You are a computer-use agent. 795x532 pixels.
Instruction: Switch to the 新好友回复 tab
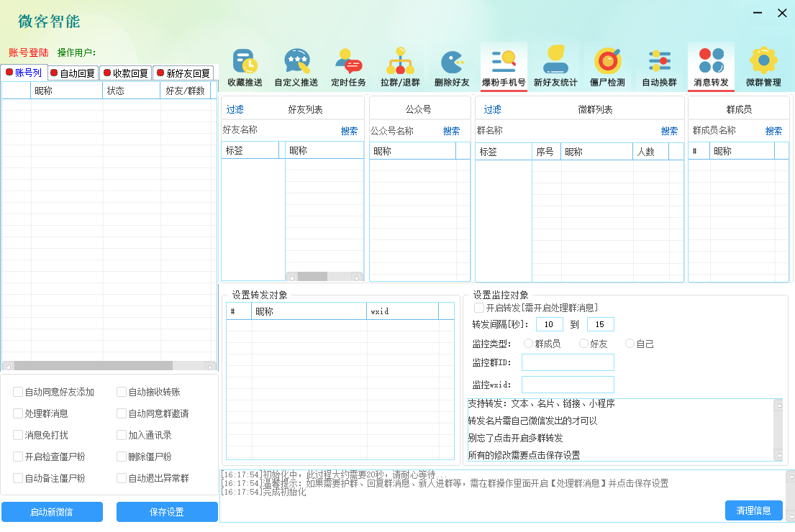point(183,73)
